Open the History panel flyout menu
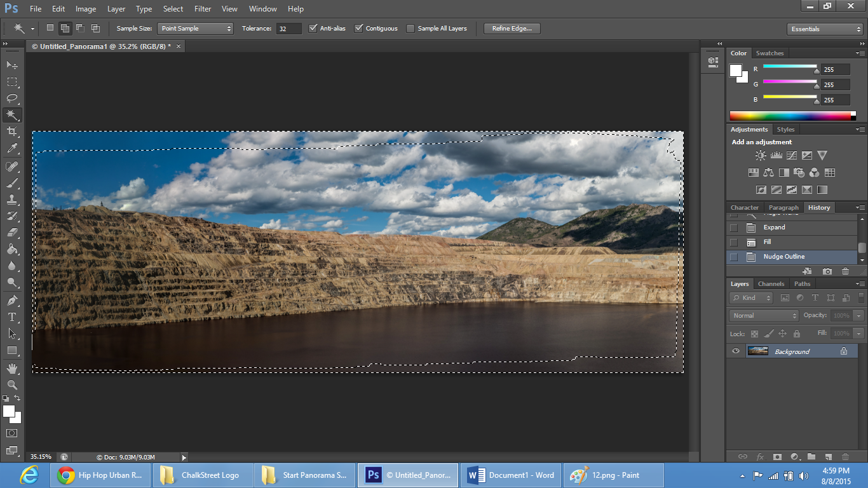This screenshot has width=868, height=488. click(860, 208)
